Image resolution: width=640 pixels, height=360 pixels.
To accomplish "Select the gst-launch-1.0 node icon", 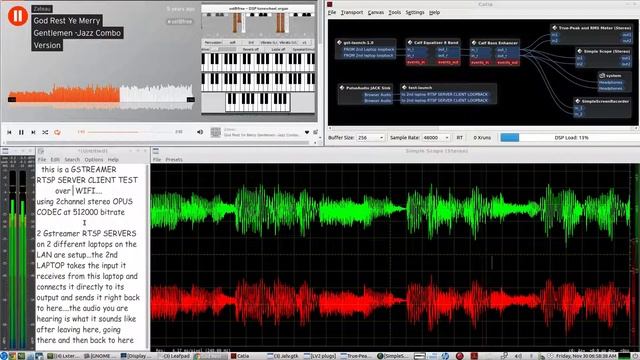I will click(339, 42).
